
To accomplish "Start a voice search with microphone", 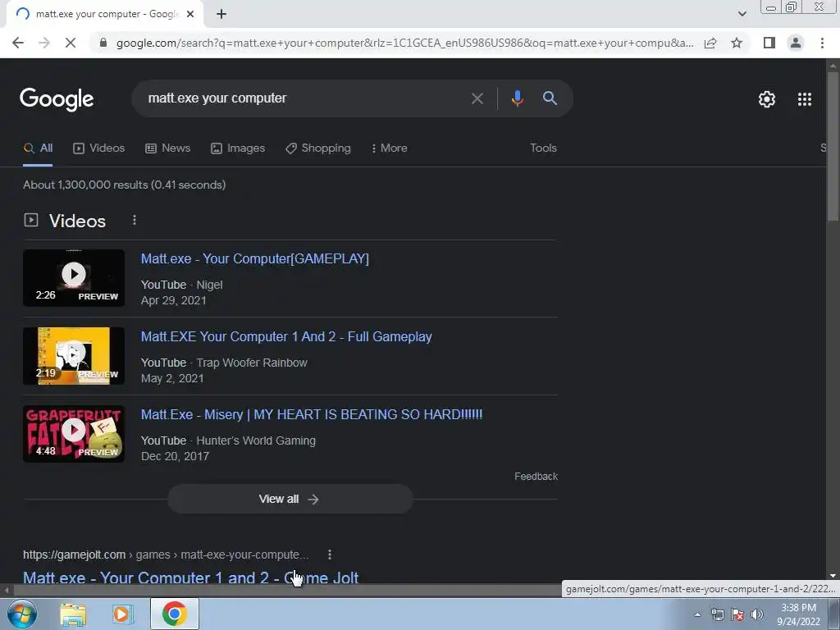I will tap(517, 98).
